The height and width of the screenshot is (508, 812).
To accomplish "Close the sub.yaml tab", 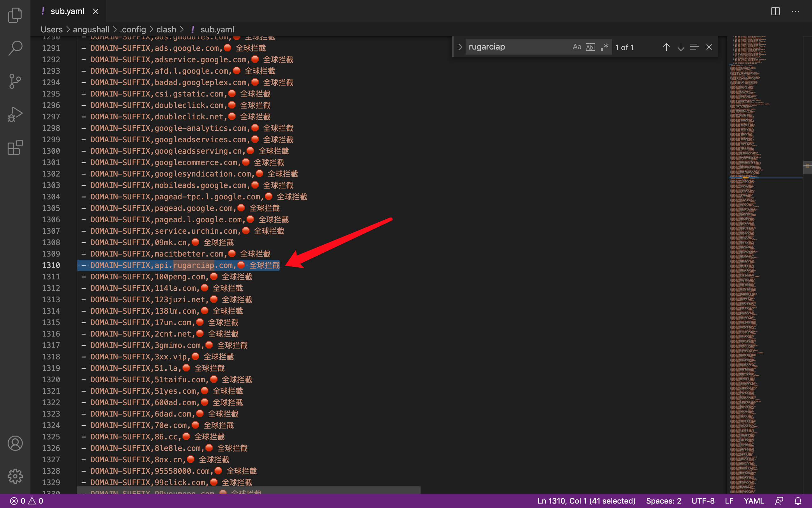I will click(x=95, y=11).
